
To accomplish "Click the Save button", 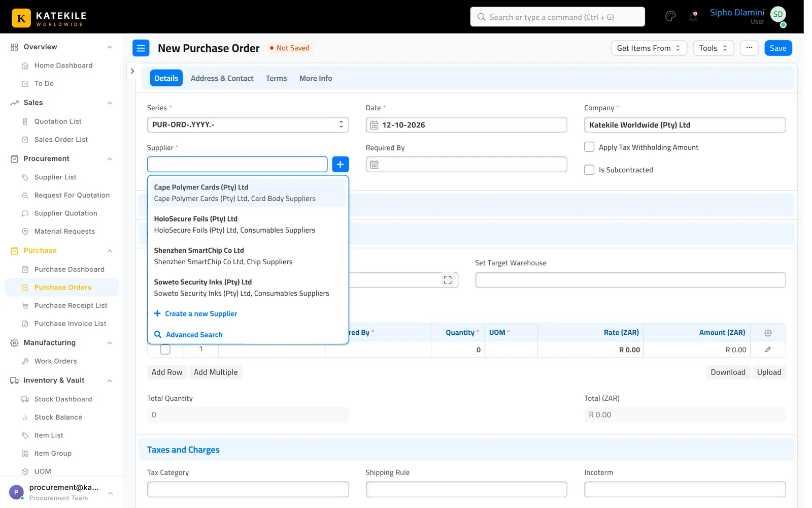I will (778, 48).
